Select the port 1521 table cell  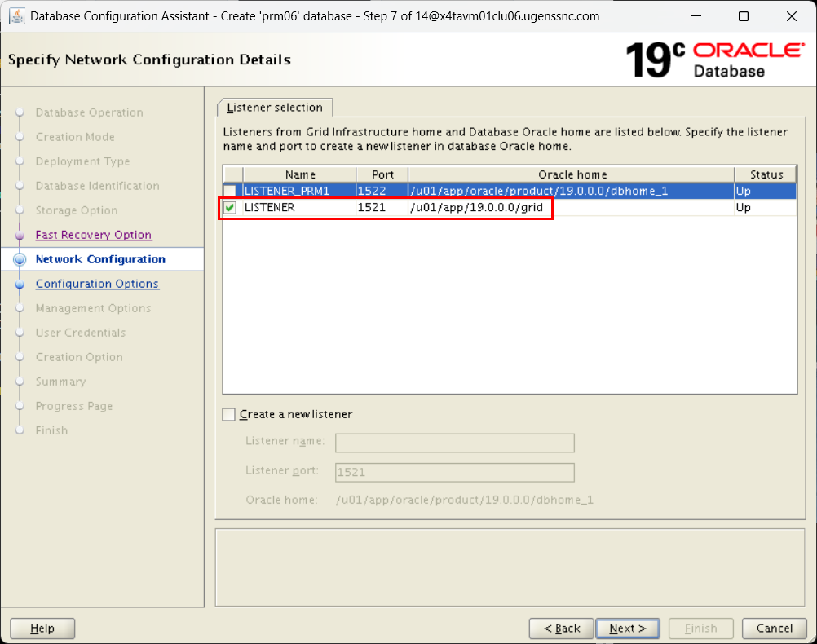coord(382,207)
